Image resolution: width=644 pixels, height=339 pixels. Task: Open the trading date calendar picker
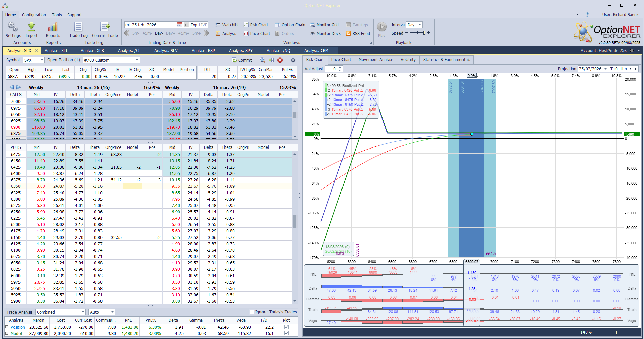(179, 25)
